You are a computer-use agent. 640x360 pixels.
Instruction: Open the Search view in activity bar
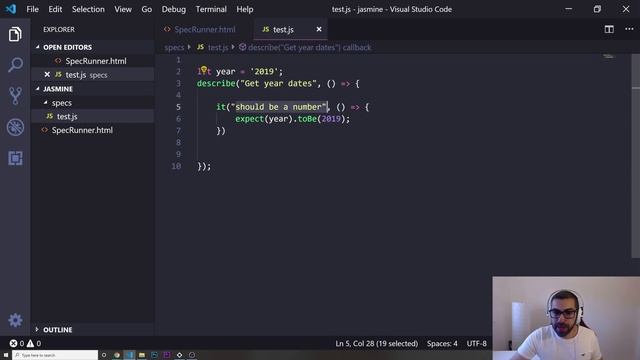tap(15, 65)
